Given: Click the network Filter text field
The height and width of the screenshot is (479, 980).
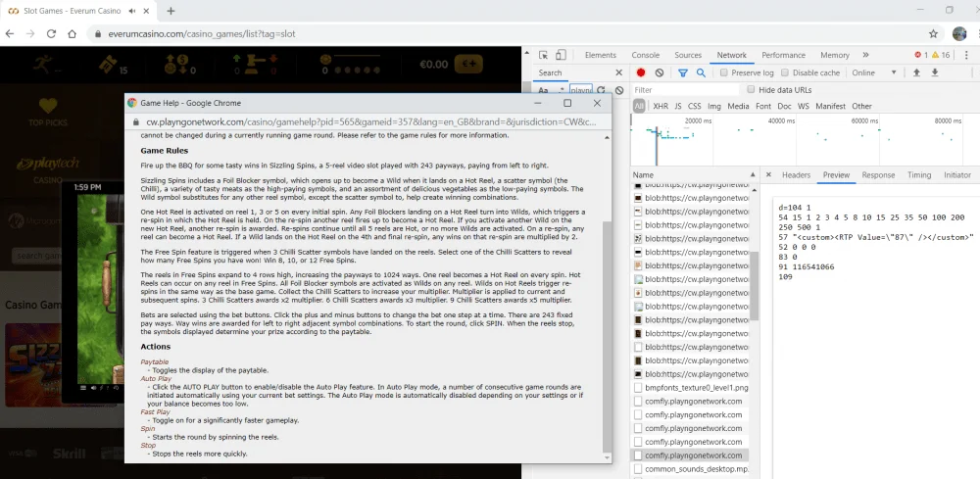Looking at the screenshot, I should 686,90.
